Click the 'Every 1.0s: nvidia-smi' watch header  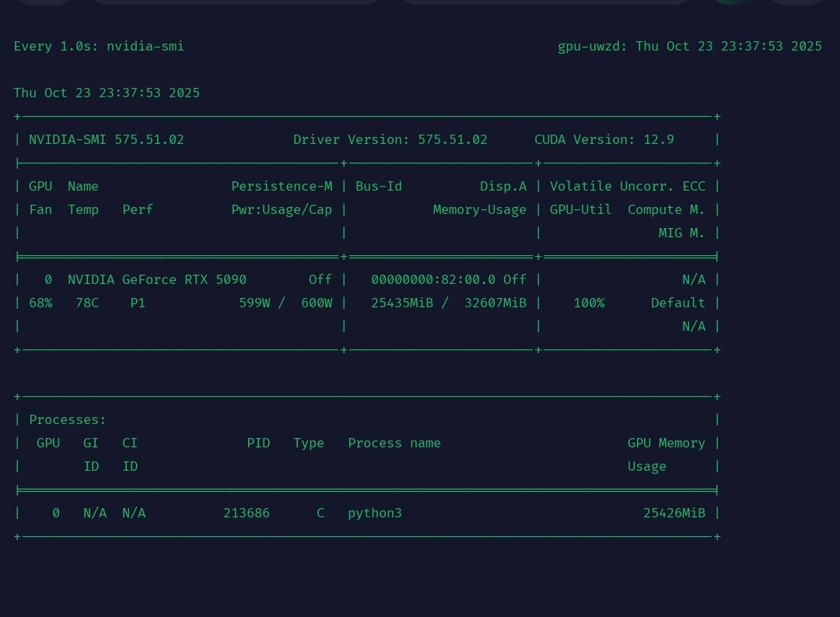tap(99, 47)
